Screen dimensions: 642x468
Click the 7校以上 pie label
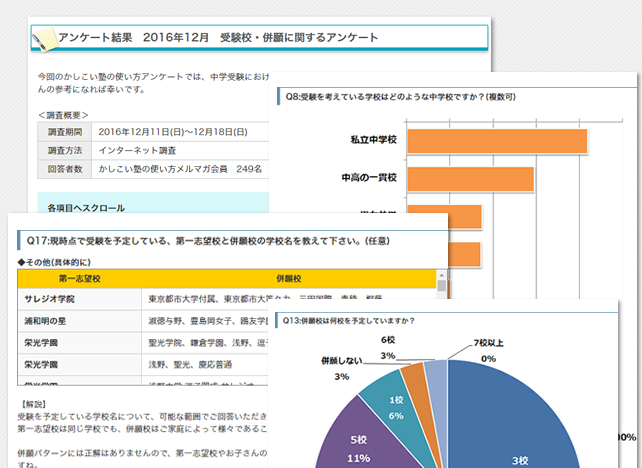point(488,343)
